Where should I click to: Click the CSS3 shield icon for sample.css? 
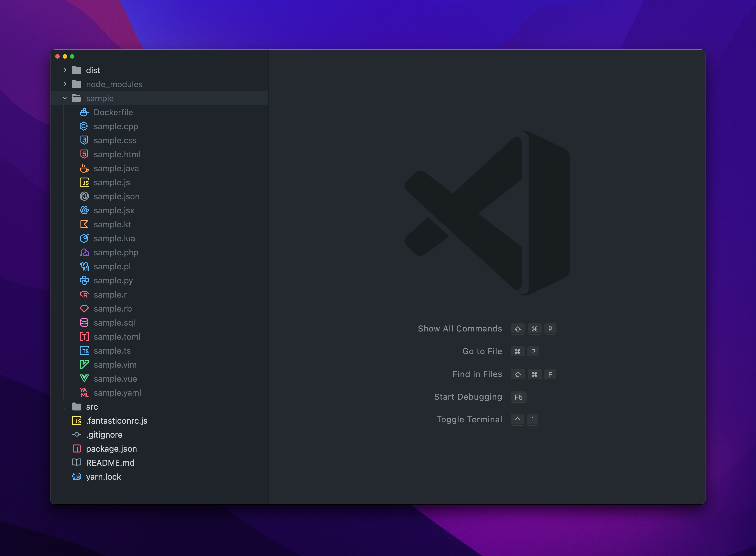click(x=84, y=140)
